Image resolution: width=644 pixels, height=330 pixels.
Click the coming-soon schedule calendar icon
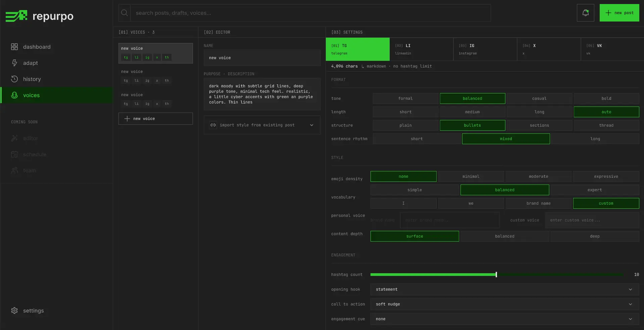14,154
